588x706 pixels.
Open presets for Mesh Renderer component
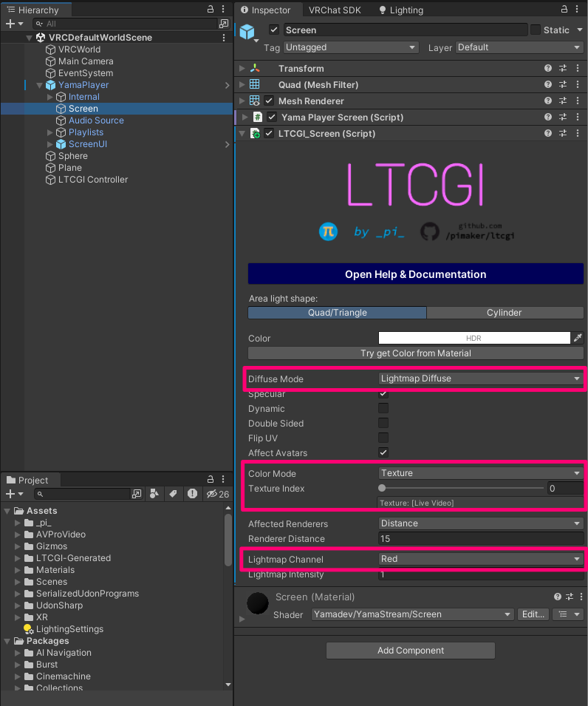(563, 101)
